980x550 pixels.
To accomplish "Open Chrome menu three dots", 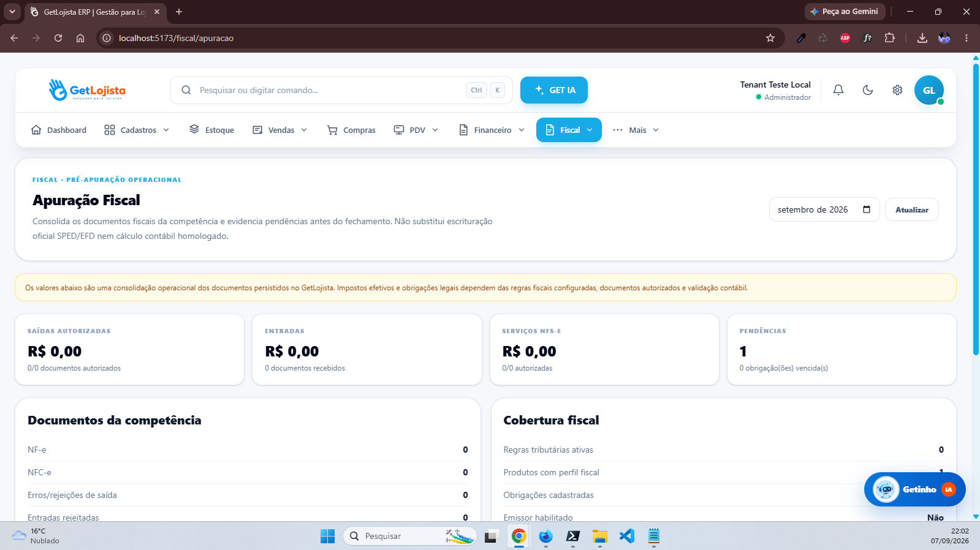I will click(967, 38).
